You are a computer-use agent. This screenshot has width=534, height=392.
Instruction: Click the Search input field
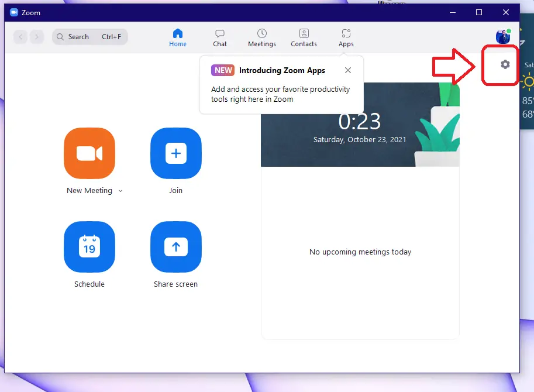90,37
